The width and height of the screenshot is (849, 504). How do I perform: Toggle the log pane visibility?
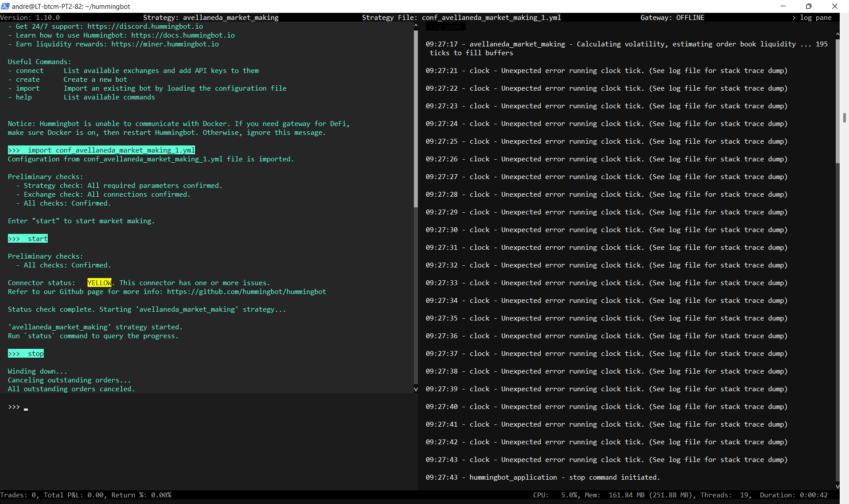point(814,17)
